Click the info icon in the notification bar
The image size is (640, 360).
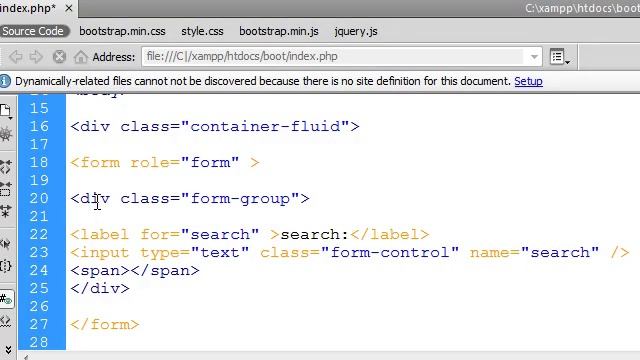[5, 81]
